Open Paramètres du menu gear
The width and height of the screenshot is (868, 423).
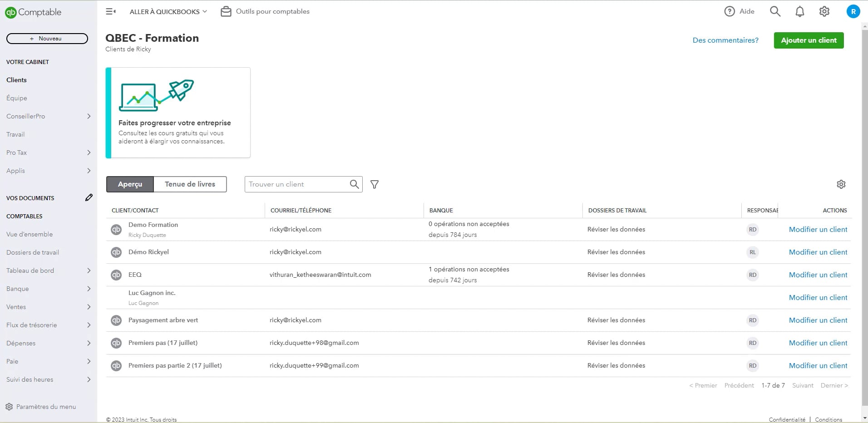[x=9, y=407]
